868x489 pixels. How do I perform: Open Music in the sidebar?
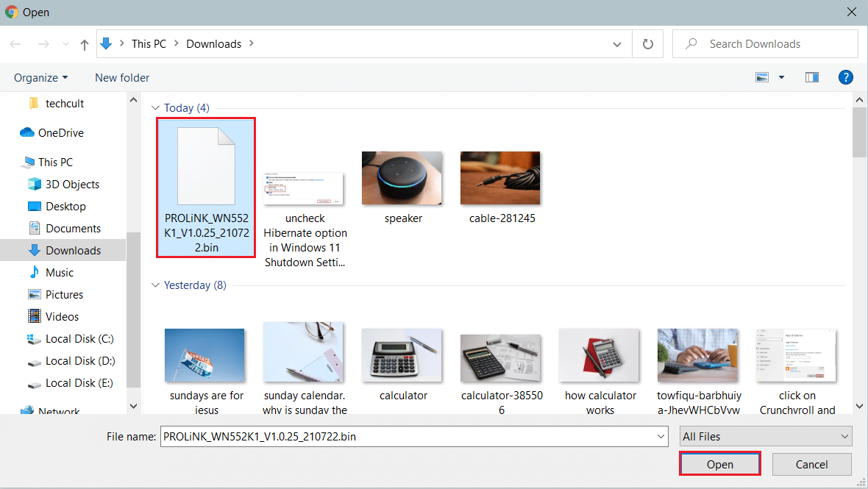pos(60,273)
